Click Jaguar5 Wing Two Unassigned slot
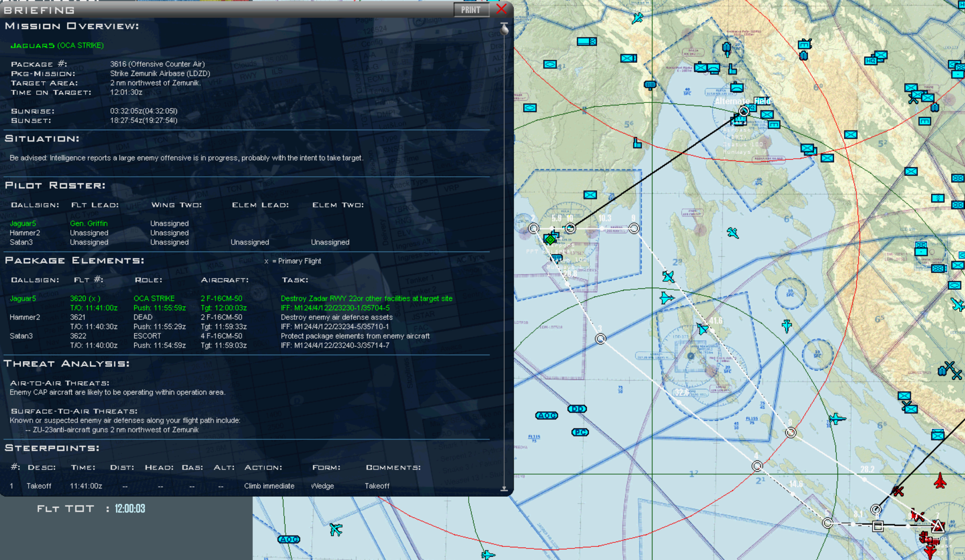This screenshot has height=560, width=965. coord(169,223)
